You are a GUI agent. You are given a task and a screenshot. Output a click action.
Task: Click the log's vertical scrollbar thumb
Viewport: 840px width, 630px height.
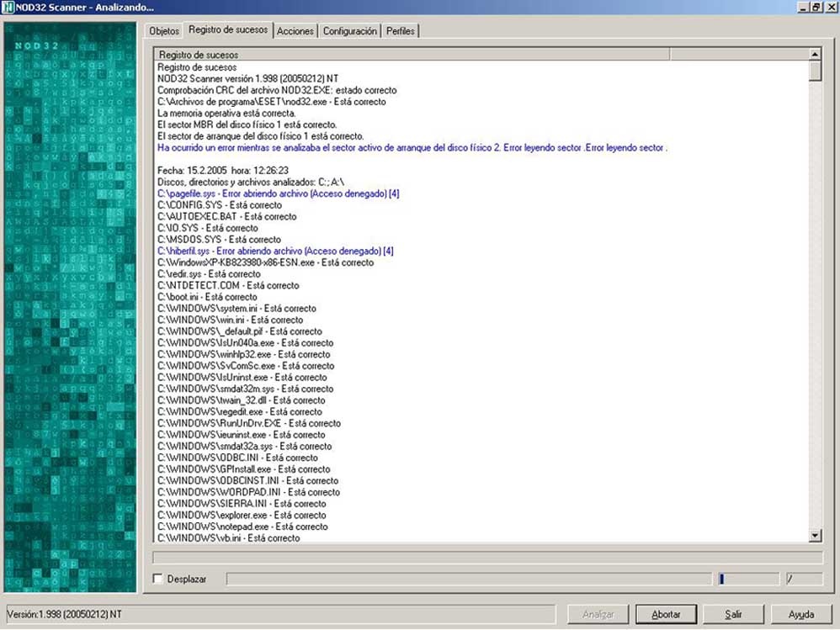[815, 71]
